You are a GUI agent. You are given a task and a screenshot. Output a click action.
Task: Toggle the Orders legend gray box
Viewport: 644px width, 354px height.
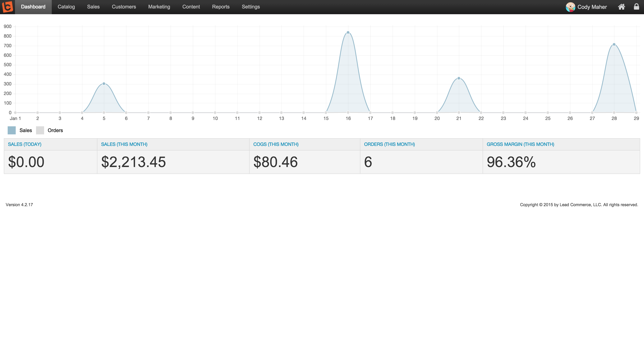coord(40,130)
